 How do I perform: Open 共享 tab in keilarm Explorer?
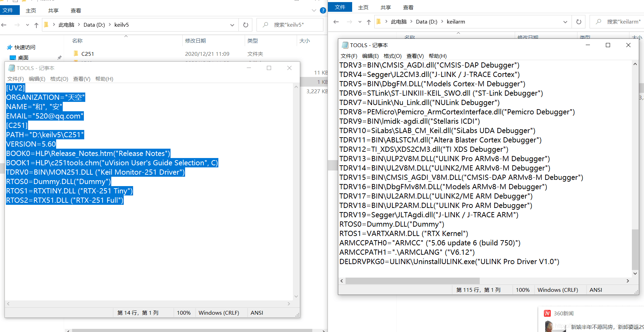click(x=386, y=7)
